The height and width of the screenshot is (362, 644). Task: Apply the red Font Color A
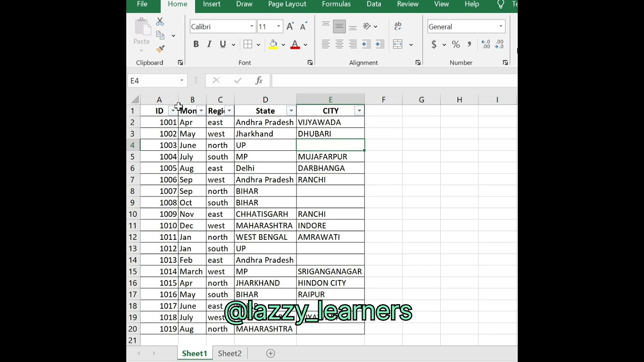click(295, 44)
